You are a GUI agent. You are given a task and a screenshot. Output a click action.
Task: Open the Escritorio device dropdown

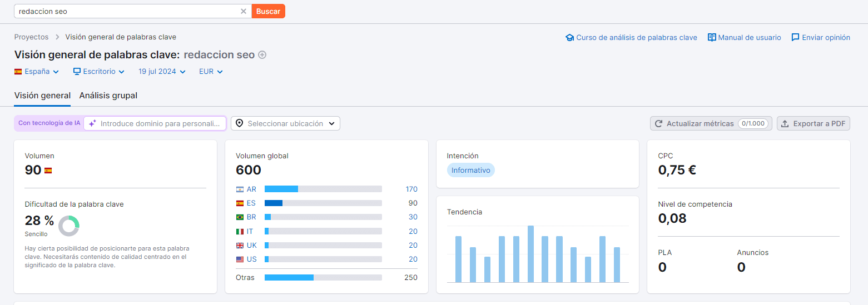pos(99,72)
